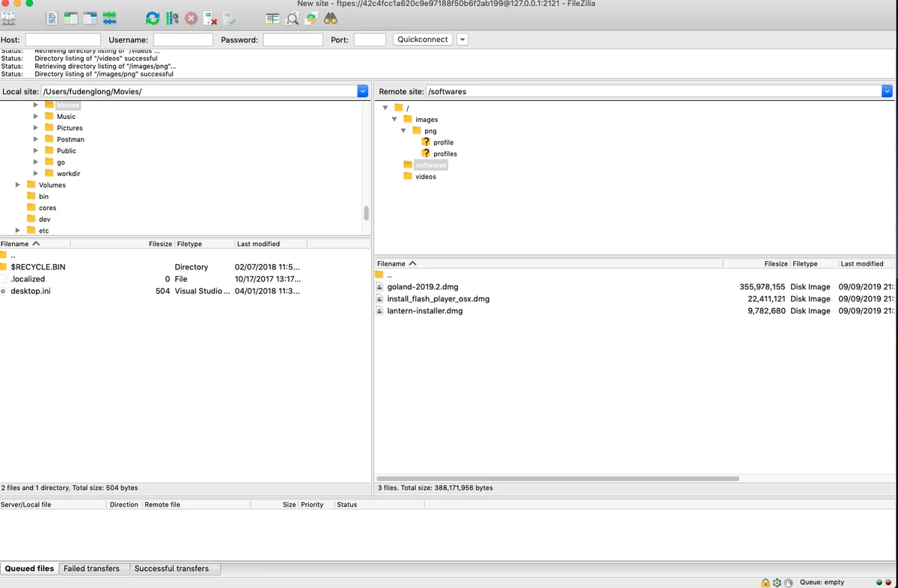The height and width of the screenshot is (588, 898).
Task: Expand the Music folder in local tree
Action: (x=35, y=117)
